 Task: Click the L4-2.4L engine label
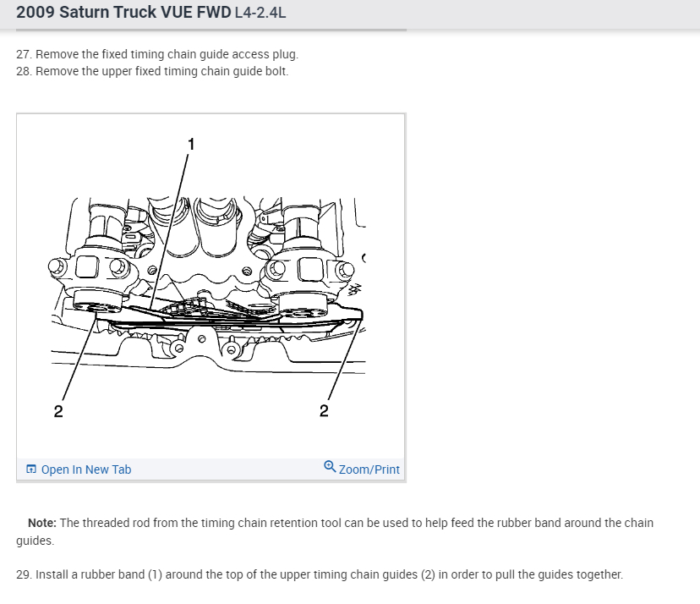[260, 13]
